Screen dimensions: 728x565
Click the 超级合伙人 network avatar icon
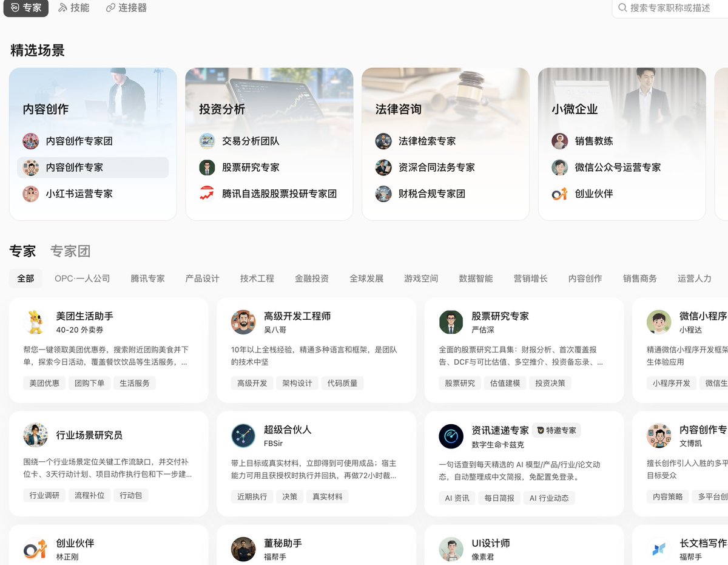[243, 436]
